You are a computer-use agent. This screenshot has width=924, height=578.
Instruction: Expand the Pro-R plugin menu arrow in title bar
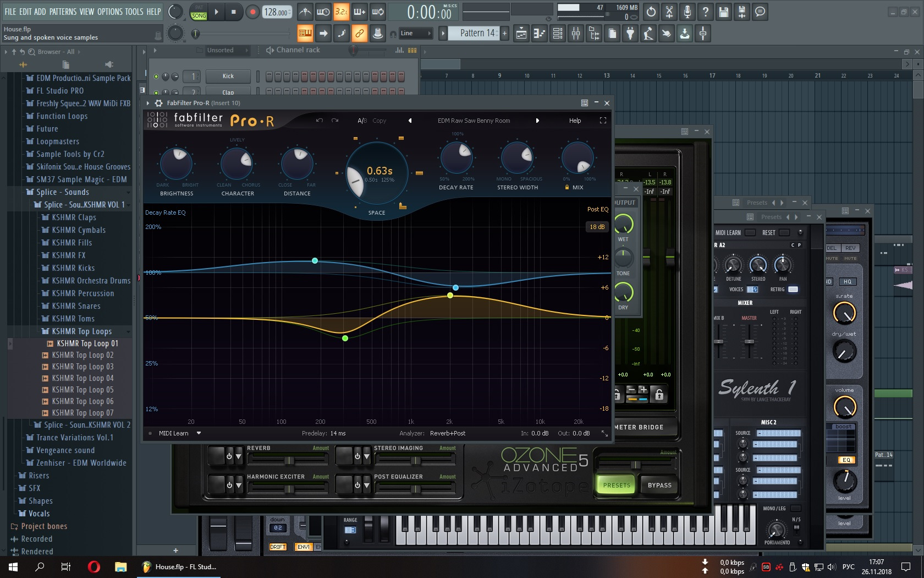coord(148,103)
